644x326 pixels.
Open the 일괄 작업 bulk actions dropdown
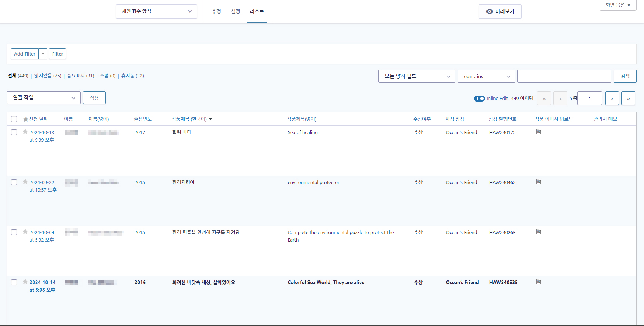click(44, 97)
